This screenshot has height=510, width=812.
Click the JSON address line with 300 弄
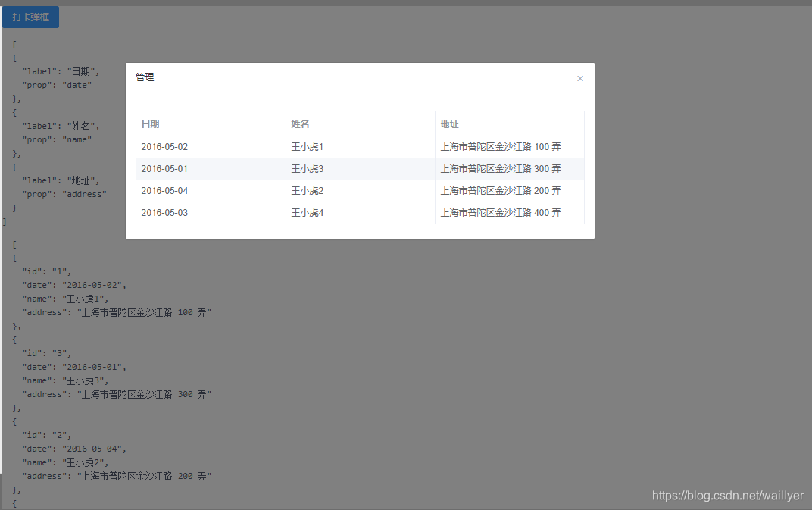[x=117, y=394]
